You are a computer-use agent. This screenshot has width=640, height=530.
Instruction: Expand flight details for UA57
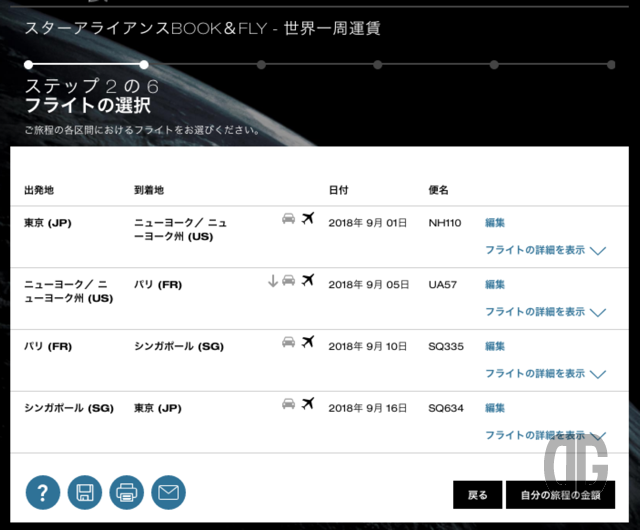point(545,312)
